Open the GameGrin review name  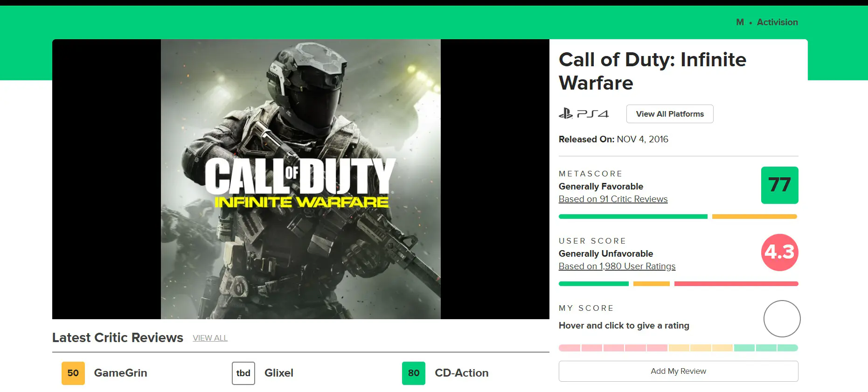pos(120,373)
